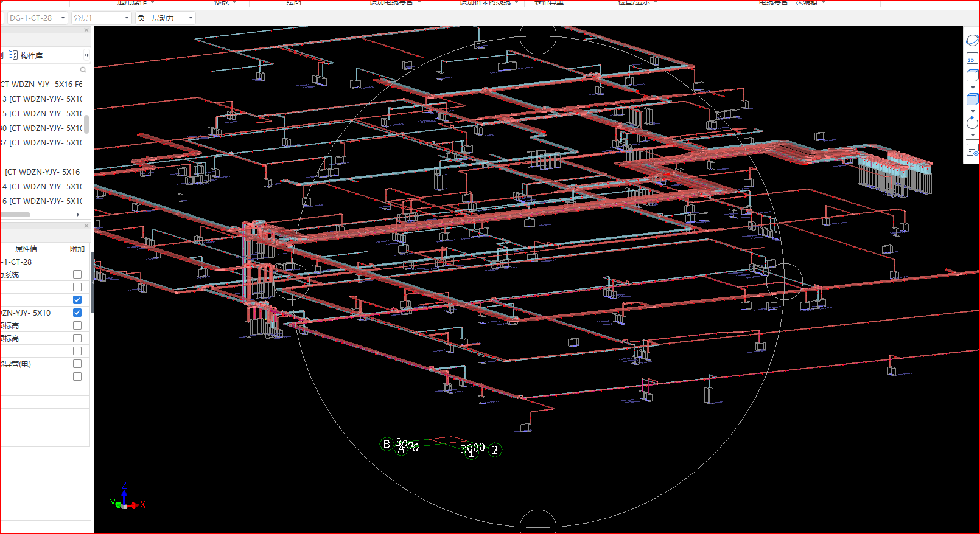Toggle the checkbox just below the 导管(电) row
Viewport: 980px width, 534px height.
pyautogui.click(x=77, y=376)
